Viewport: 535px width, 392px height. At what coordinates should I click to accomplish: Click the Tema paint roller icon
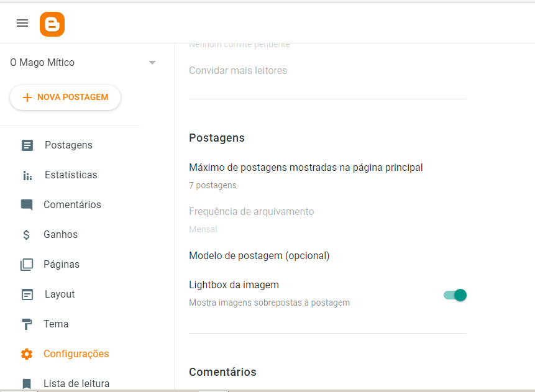[27, 324]
